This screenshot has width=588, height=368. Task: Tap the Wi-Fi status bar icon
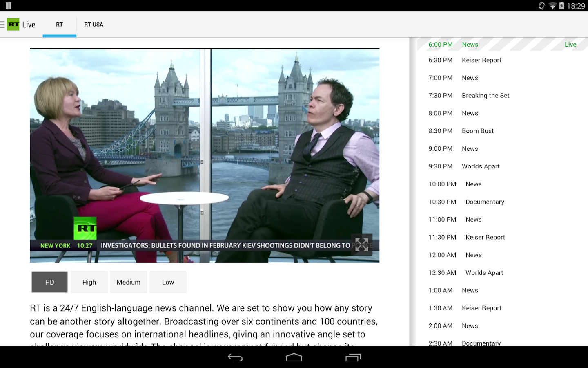click(552, 6)
